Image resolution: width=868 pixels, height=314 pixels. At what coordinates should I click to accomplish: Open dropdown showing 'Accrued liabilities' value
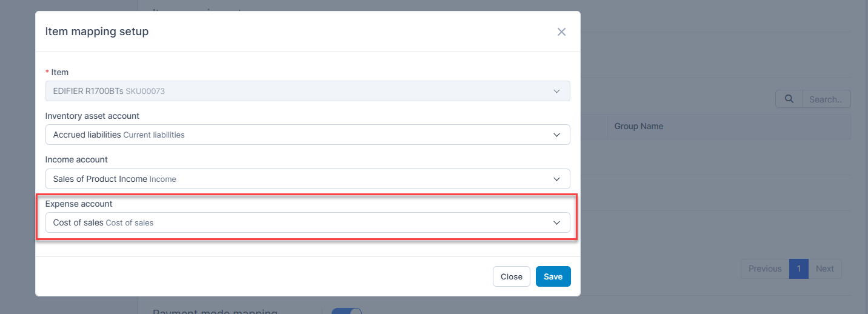point(303,135)
